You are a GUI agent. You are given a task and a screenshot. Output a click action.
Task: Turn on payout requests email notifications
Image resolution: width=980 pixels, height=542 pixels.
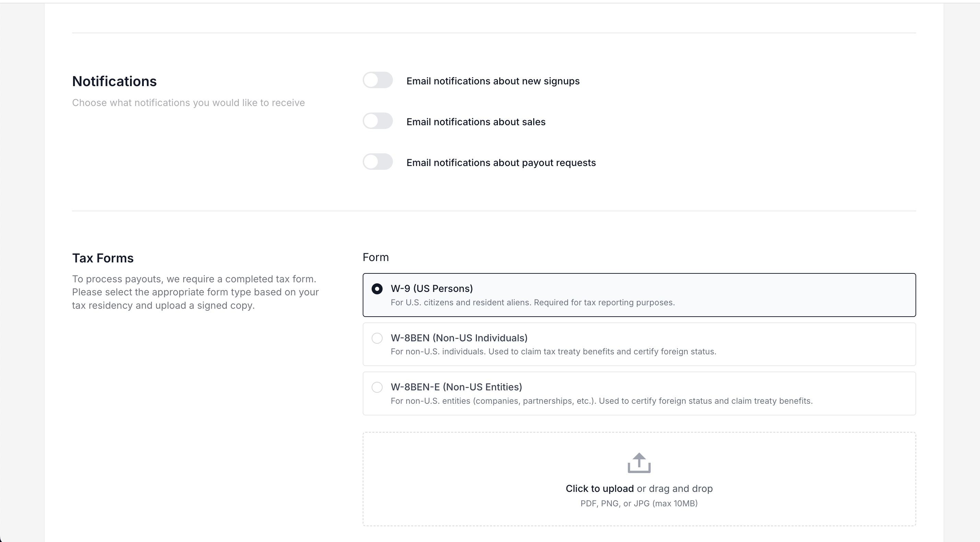click(377, 162)
